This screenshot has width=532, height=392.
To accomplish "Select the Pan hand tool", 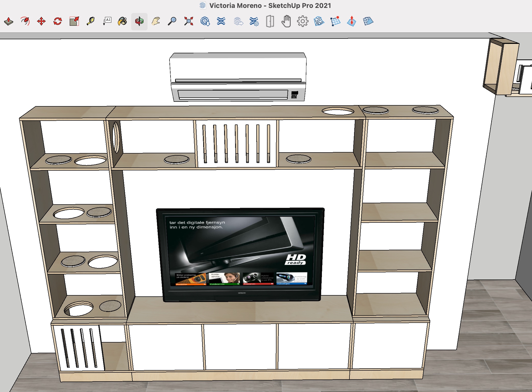I will point(156,21).
